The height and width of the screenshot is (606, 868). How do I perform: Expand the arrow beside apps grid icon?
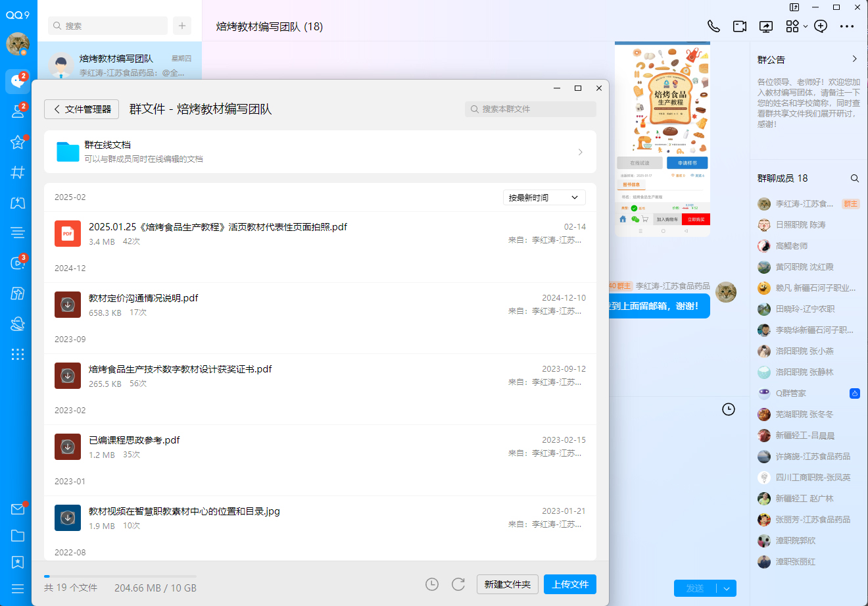[806, 27]
